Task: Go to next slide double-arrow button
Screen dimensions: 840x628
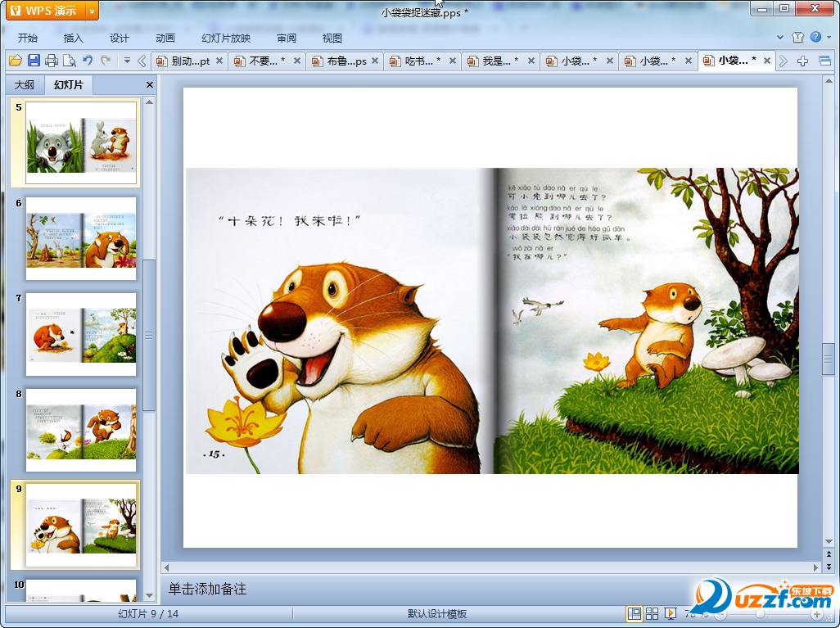Action: [x=829, y=566]
